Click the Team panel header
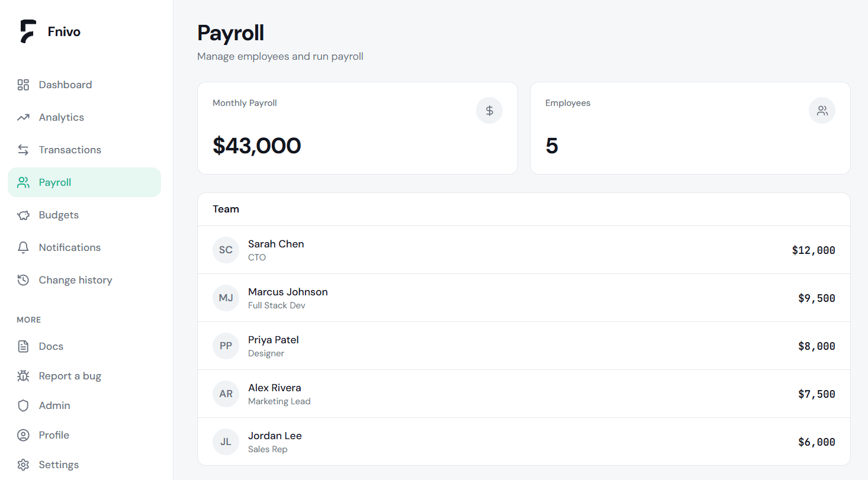The height and width of the screenshot is (480, 868). pyautogui.click(x=226, y=209)
